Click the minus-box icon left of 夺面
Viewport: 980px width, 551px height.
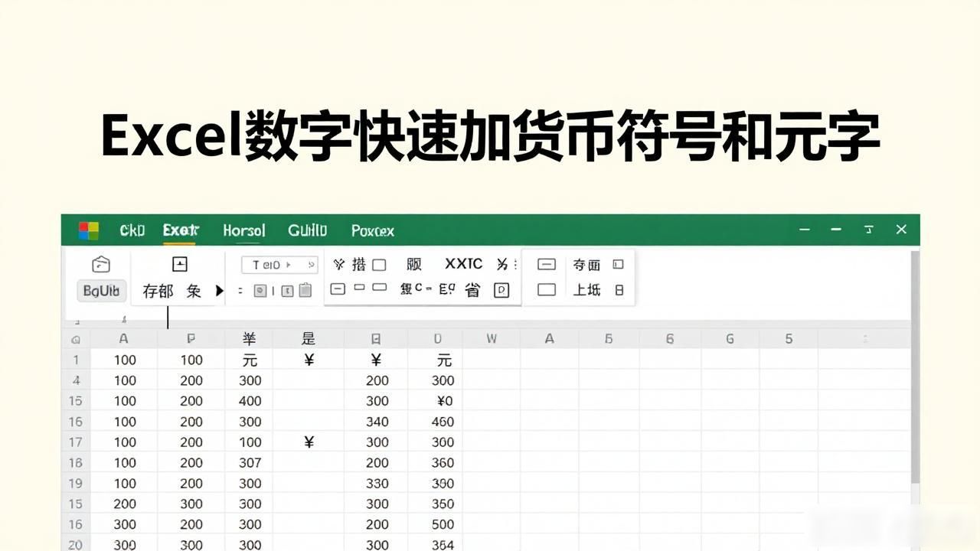click(x=547, y=265)
